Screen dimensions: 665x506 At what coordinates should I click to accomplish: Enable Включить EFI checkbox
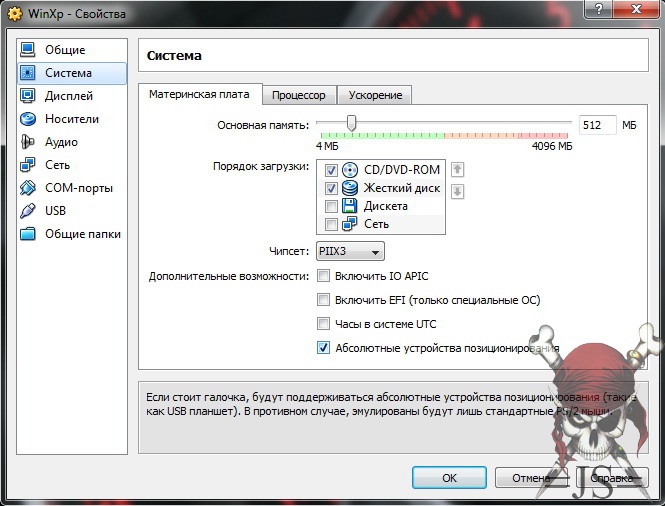(x=323, y=300)
